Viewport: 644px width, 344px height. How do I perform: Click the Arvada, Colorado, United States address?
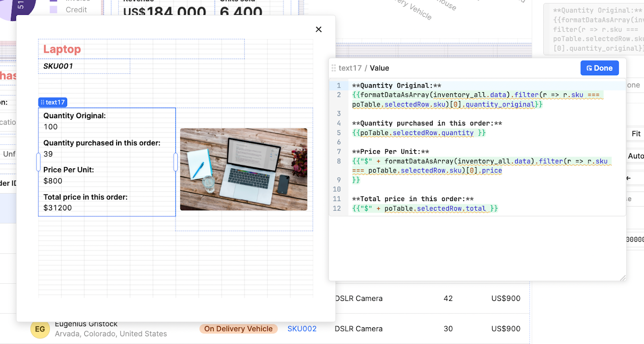(111, 334)
